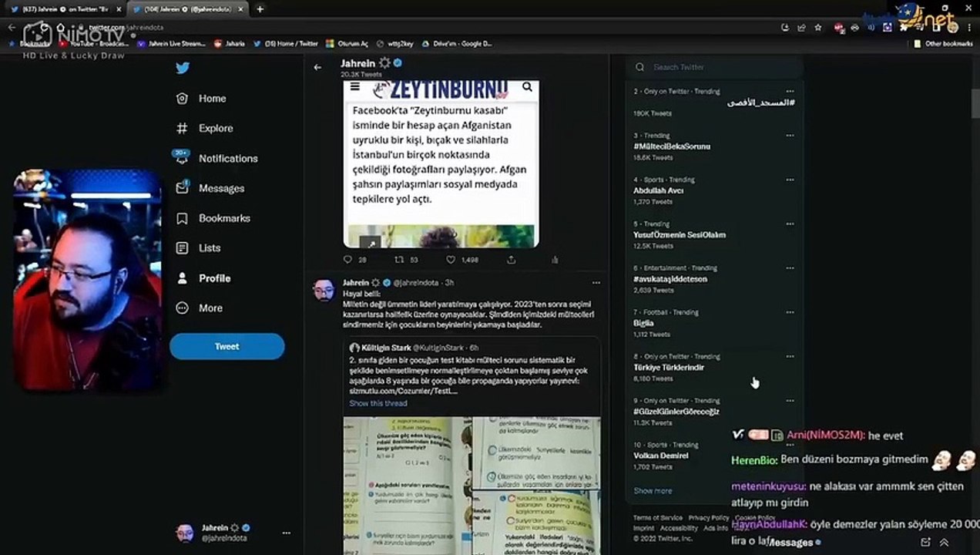
Task: Open account switcher dots beside @jahreindota
Action: point(286,533)
